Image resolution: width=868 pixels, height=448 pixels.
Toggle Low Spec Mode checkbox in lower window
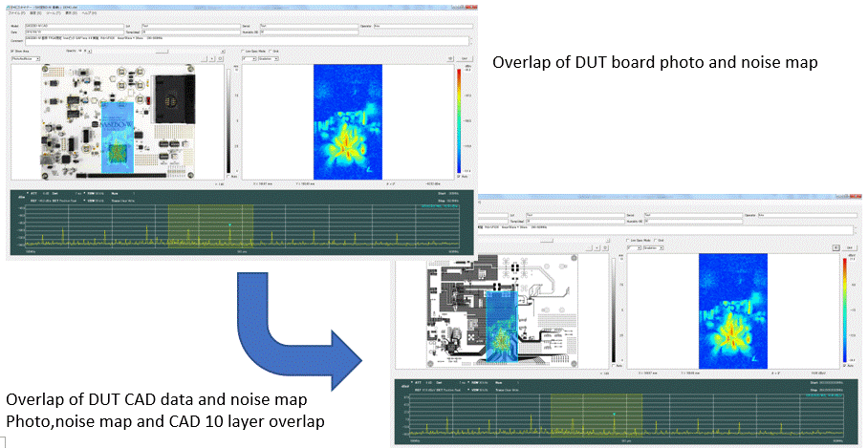point(628,240)
